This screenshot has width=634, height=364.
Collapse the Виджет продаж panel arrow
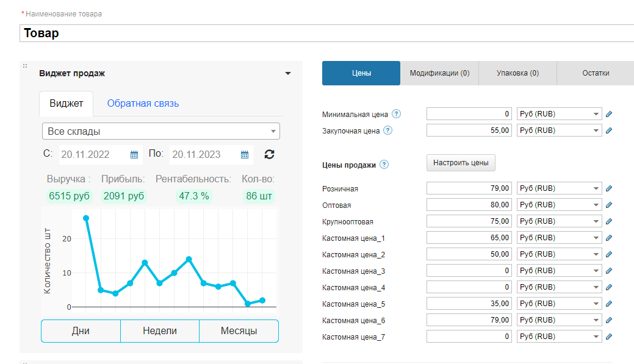tap(288, 74)
